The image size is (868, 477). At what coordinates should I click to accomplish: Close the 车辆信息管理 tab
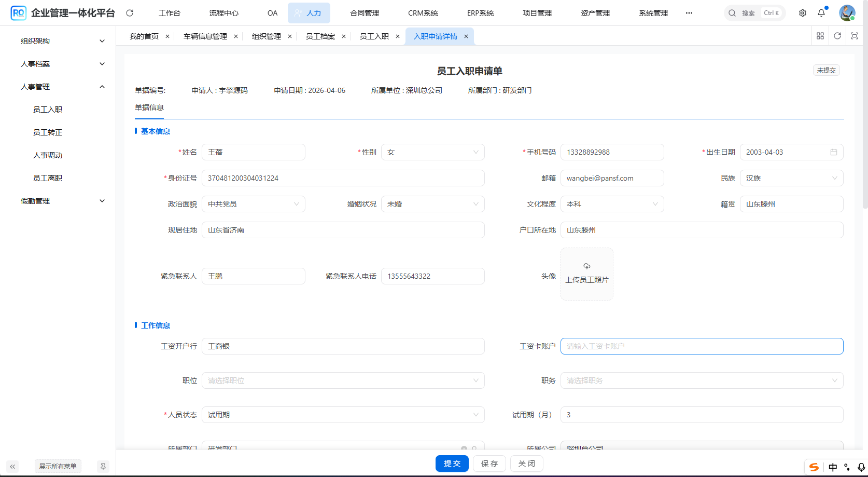236,36
